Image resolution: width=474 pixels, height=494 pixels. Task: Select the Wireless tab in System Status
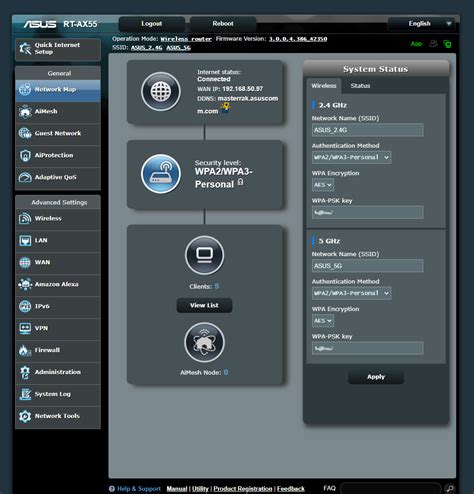click(x=324, y=86)
